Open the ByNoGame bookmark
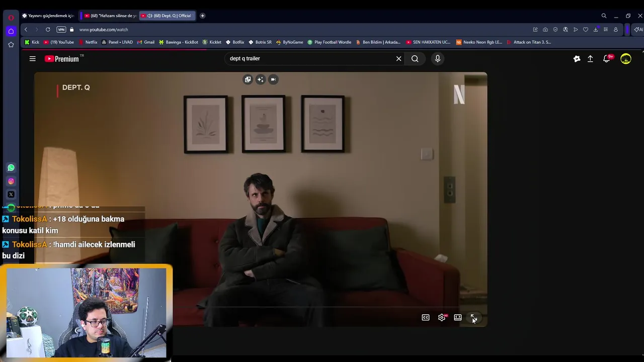The image size is (644, 362). click(289, 42)
